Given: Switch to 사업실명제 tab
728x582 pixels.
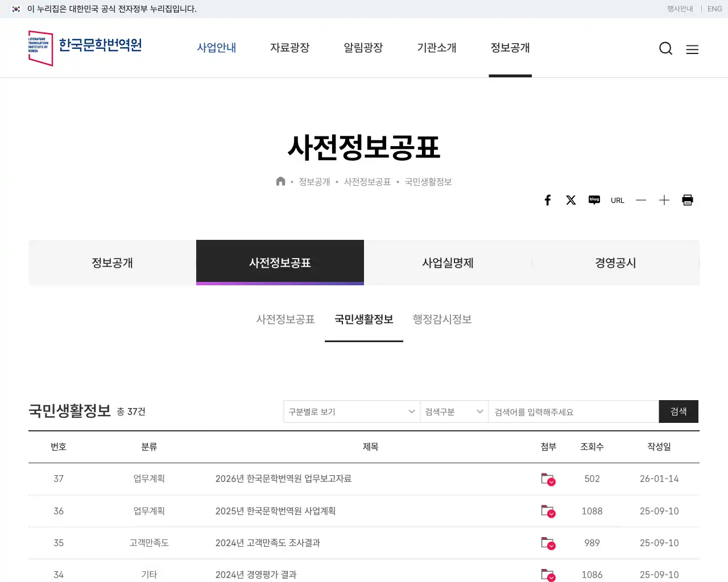Looking at the screenshot, I should [x=448, y=263].
